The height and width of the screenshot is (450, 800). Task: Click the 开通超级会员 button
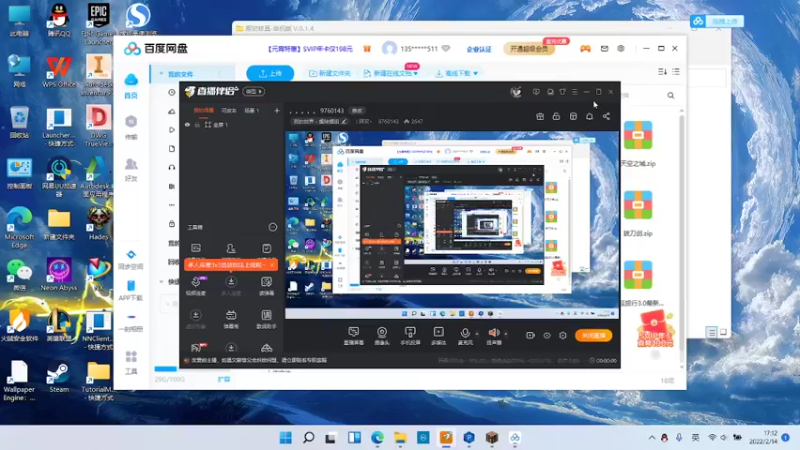(x=529, y=49)
